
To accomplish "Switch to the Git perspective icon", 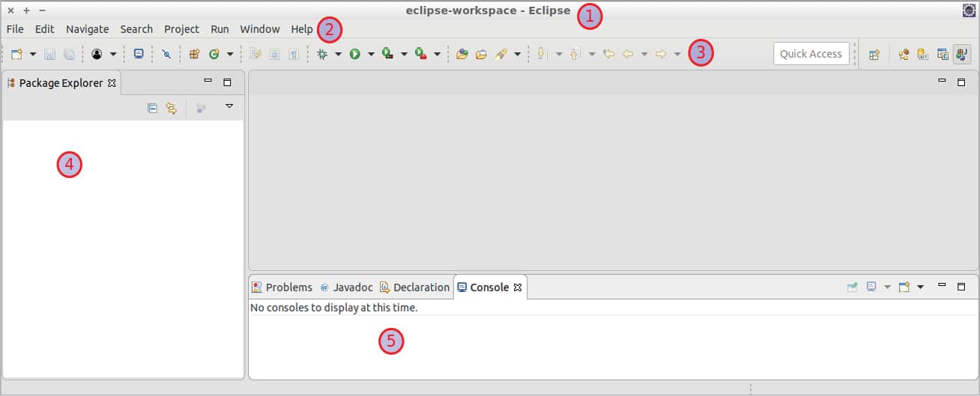I will [x=924, y=54].
